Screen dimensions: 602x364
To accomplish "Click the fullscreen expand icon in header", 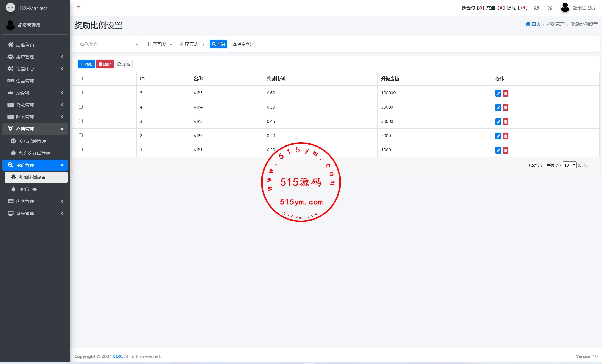I will (x=549, y=8).
